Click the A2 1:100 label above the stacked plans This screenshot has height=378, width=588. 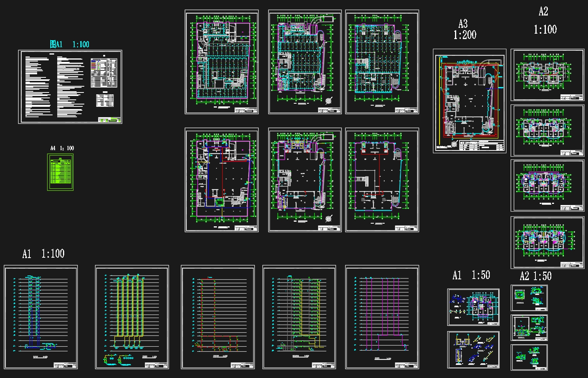(x=545, y=21)
